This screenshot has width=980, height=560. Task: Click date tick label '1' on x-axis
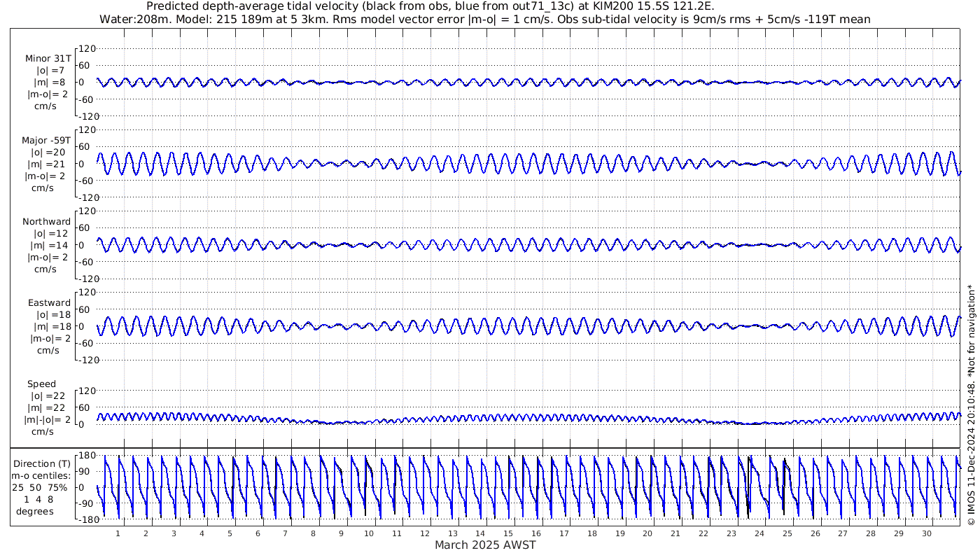[x=118, y=533]
